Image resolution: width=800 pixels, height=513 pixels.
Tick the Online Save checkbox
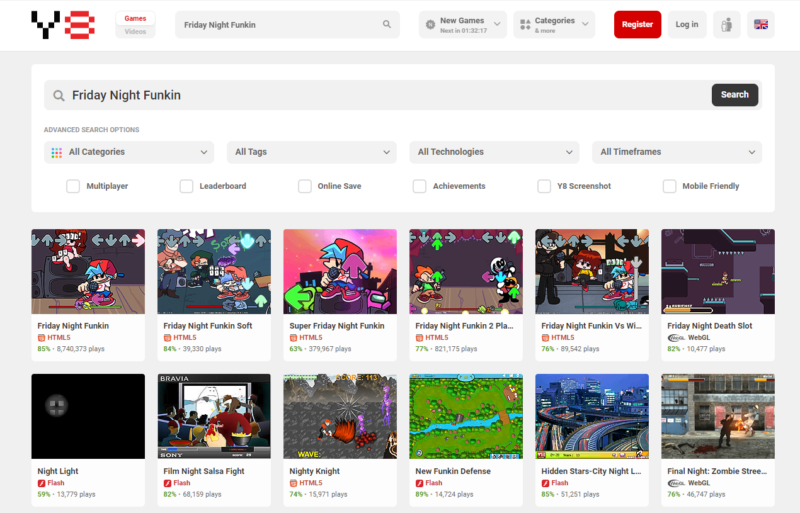[305, 186]
